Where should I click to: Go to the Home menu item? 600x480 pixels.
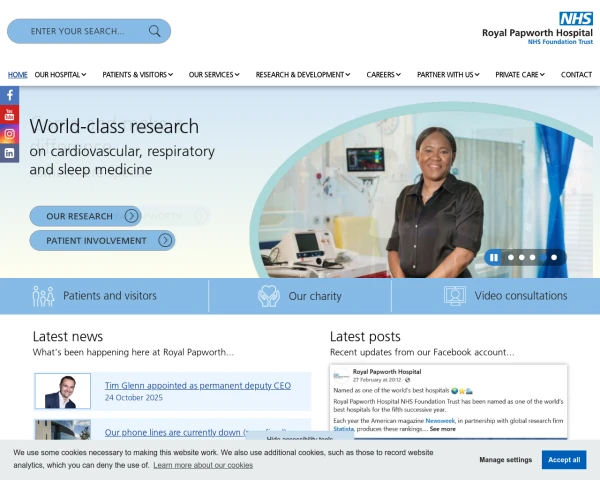(x=18, y=75)
